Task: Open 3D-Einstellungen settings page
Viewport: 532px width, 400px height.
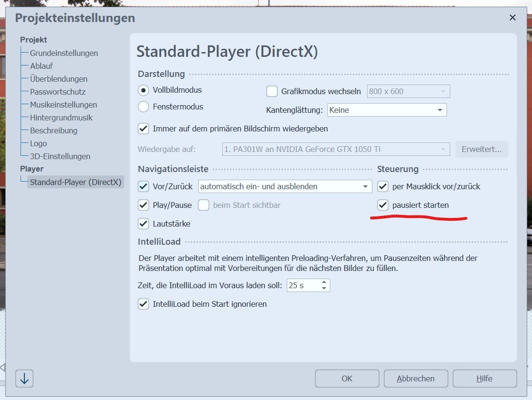Action: (x=60, y=156)
